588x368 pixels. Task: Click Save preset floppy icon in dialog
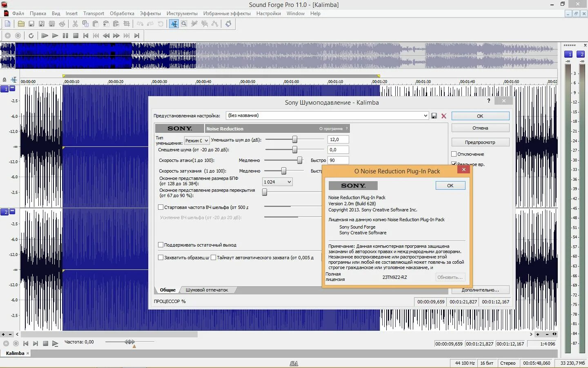pos(434,116)
